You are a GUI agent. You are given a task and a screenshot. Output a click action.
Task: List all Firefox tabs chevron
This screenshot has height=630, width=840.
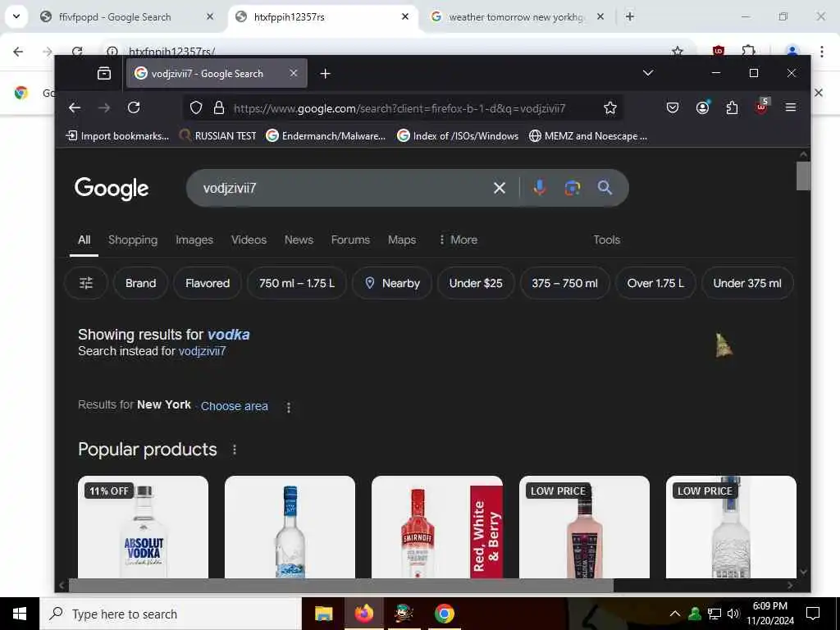648,73
